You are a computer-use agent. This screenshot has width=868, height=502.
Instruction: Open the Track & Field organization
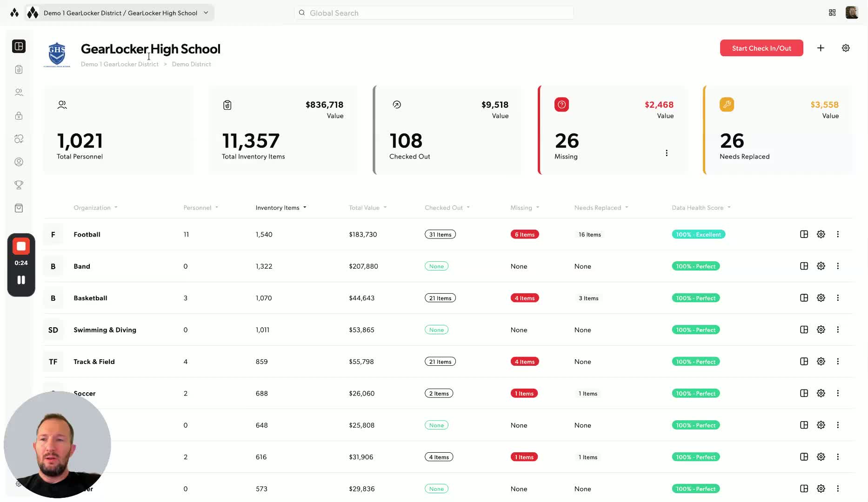pyautogui.click(x=448, y=362)
